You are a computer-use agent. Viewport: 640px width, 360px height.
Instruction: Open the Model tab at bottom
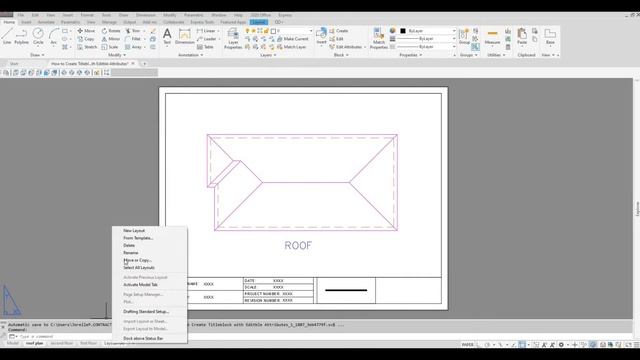(x=13, y=344)
